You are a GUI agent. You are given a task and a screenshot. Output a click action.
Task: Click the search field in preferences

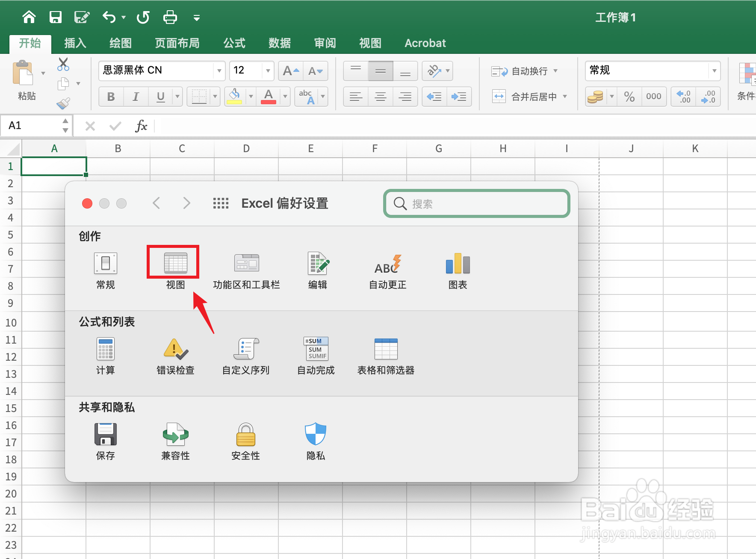tap(477, 203)
